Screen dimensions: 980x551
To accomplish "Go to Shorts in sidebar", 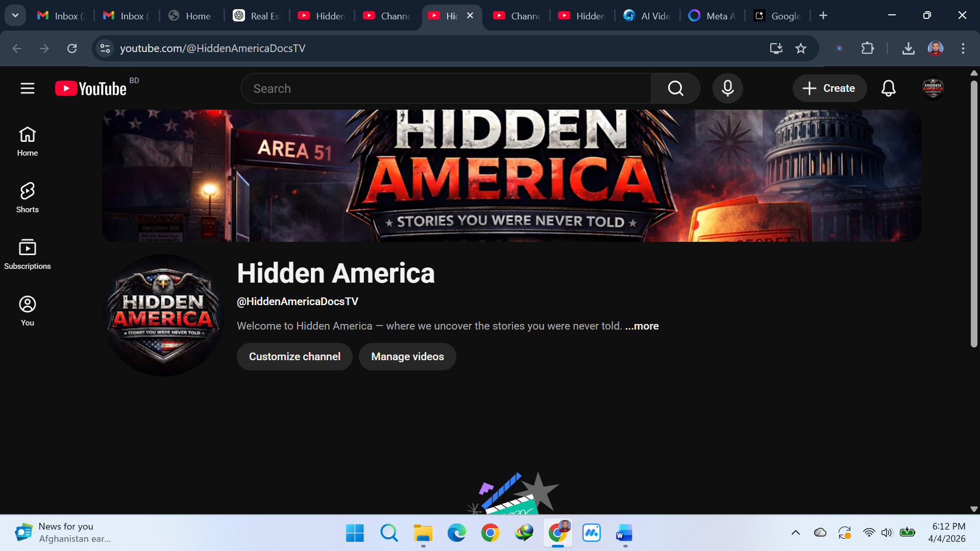I will coord(28,197).
